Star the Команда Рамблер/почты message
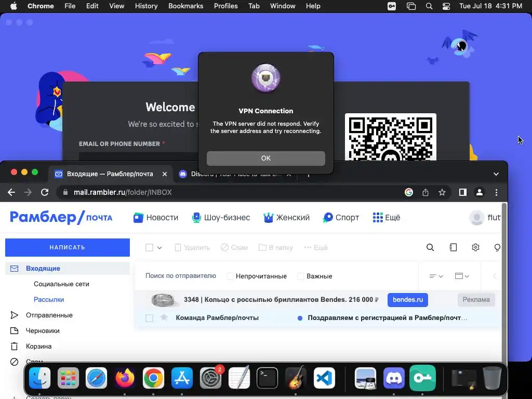 [x=164, y=317]
